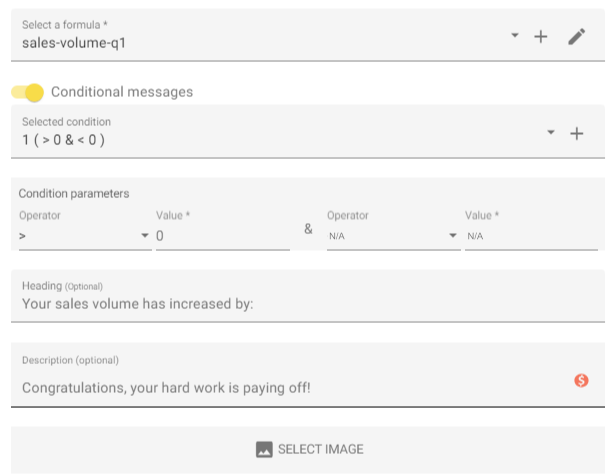Viewport: 616px width, 474px height.
Task: Edit formula using the pencil icon
Action: click(x=576, y=37)
